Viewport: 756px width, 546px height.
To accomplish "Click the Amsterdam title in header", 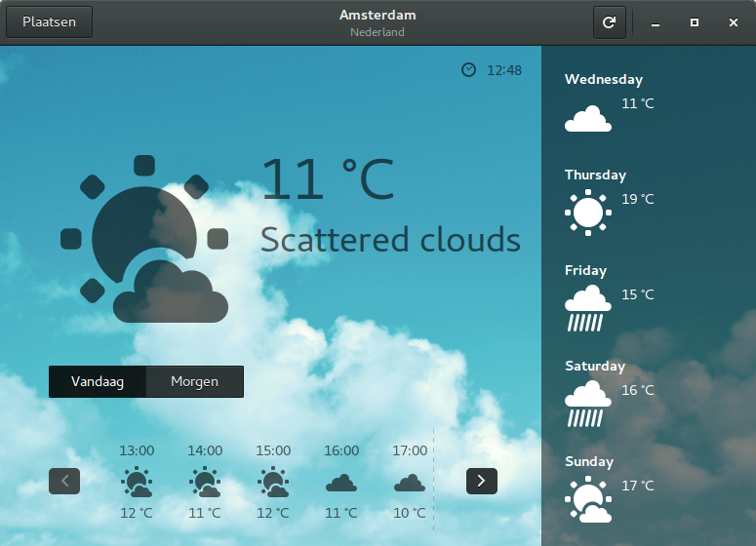I will [x=378, y=15].
